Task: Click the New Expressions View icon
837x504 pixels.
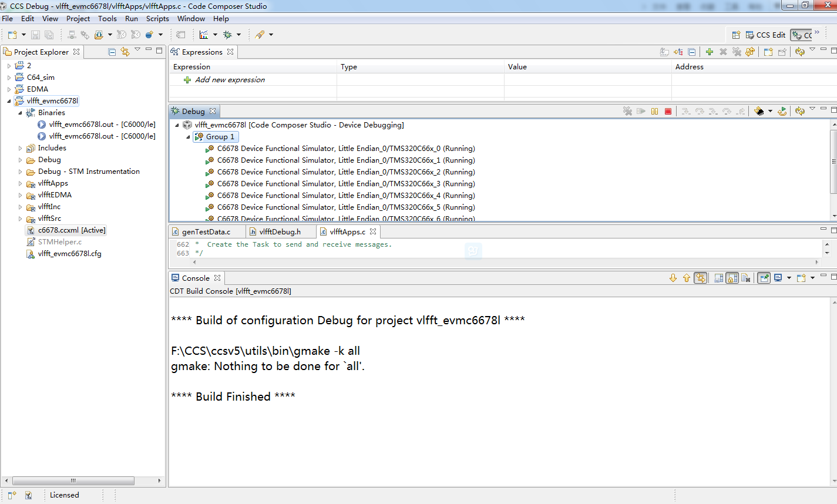Action: [x=768, y=52]
